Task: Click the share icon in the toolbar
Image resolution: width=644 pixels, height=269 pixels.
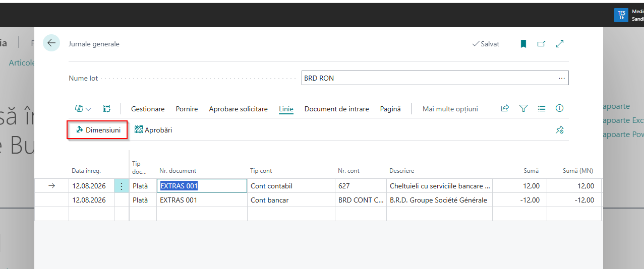Action: pyautogui.click(x=505, y=108)
